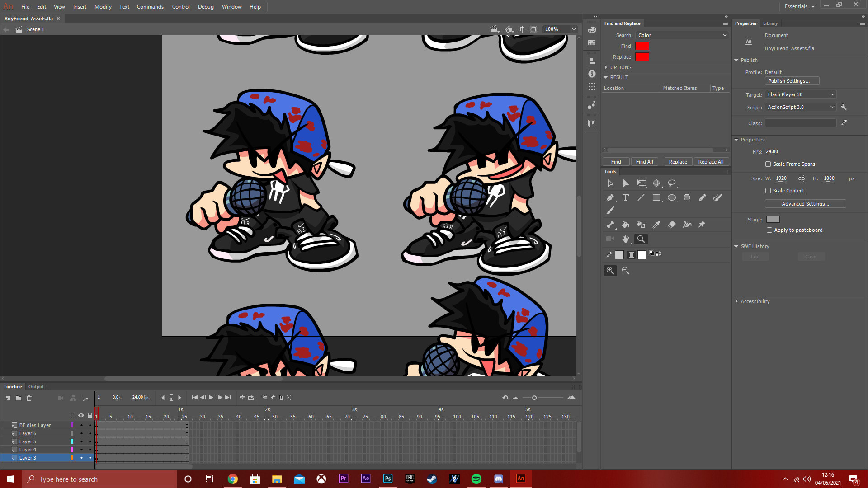
Task: Pick the Eyedropper tool
Action: tap(656, 225)
